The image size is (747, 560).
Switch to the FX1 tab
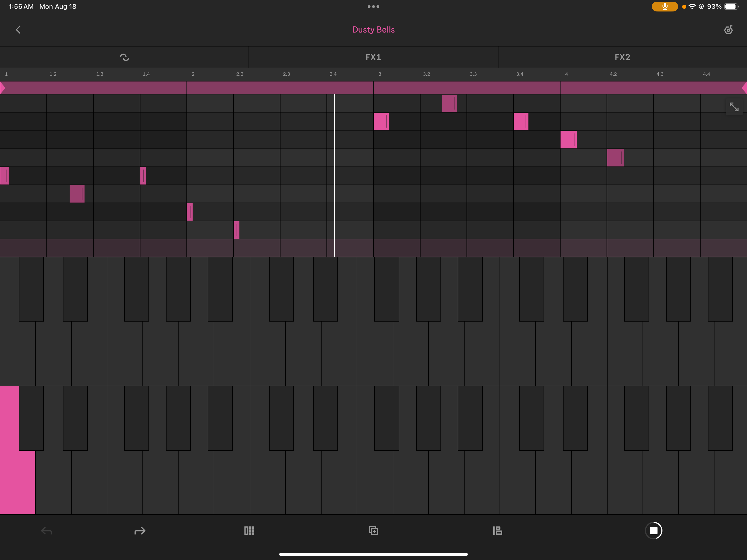pyautogui.click(x=373, y=57)
